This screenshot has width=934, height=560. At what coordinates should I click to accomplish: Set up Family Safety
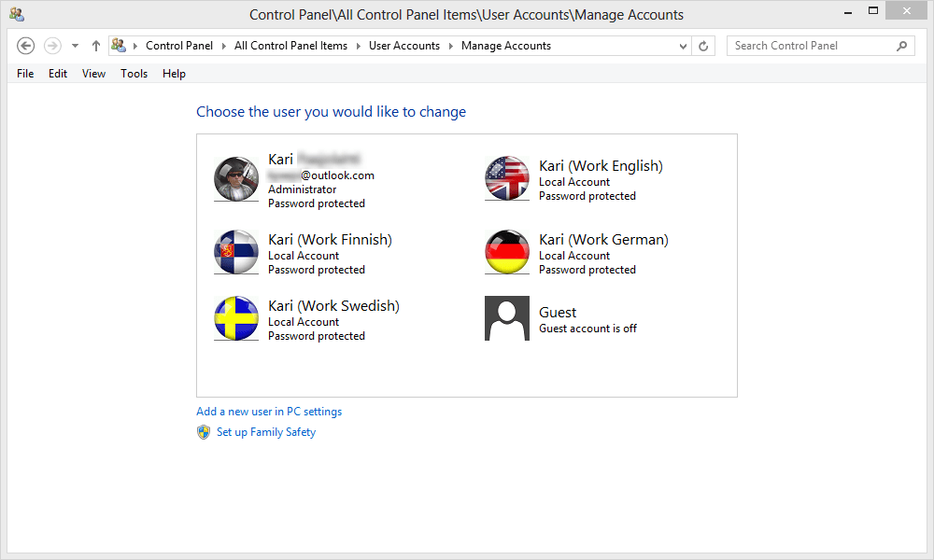[265, 431]
